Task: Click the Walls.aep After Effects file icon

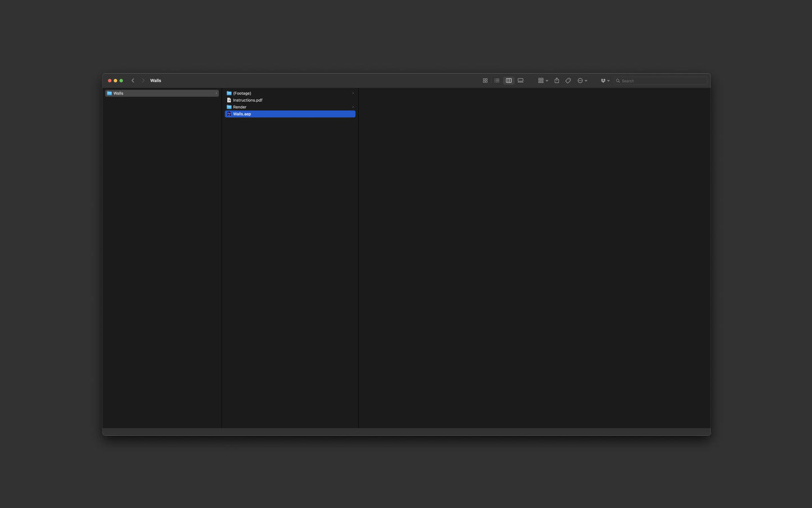Action: coord(229,114)
